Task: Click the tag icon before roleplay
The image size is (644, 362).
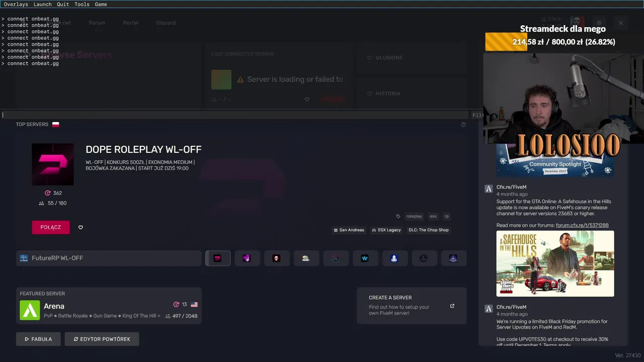Action: 398,216
